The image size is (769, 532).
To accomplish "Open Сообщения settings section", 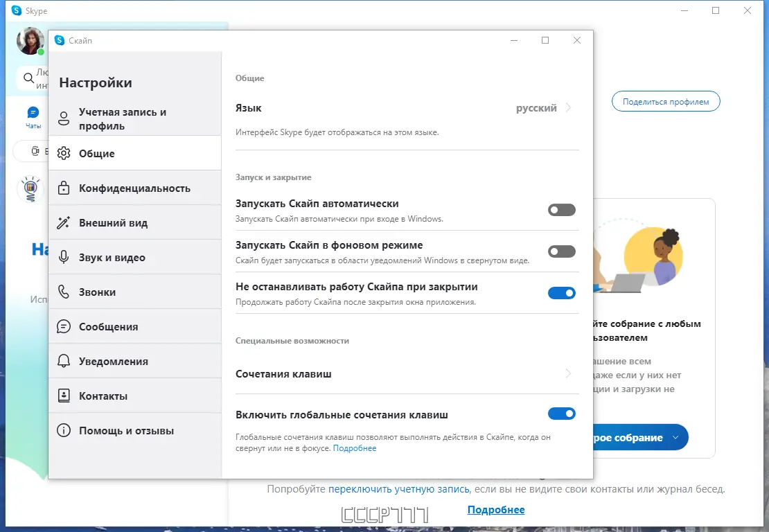I will [135, 326].
